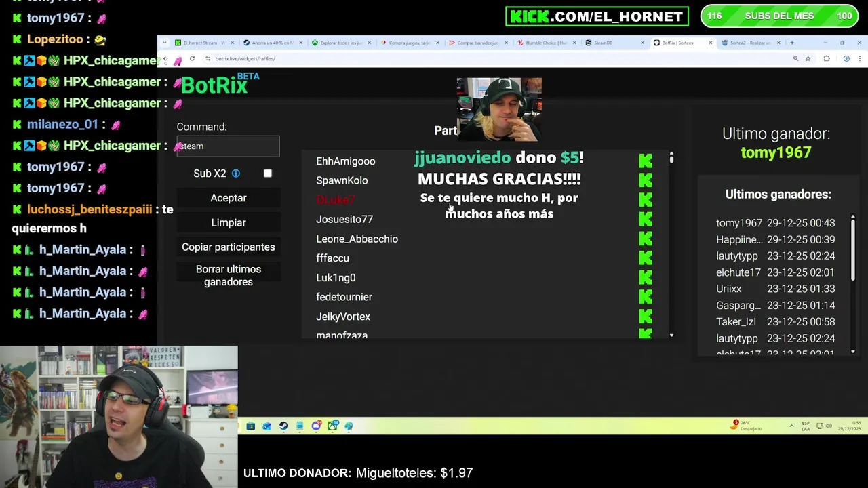This screenshot has width=868, height=488.
Task: Go back in the browser
Action: 165,59
